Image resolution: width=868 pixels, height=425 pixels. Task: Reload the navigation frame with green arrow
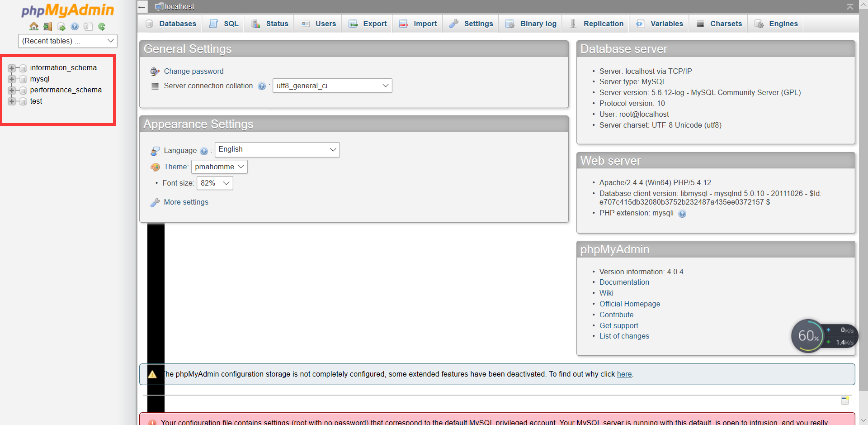click(x=102, y=27)
